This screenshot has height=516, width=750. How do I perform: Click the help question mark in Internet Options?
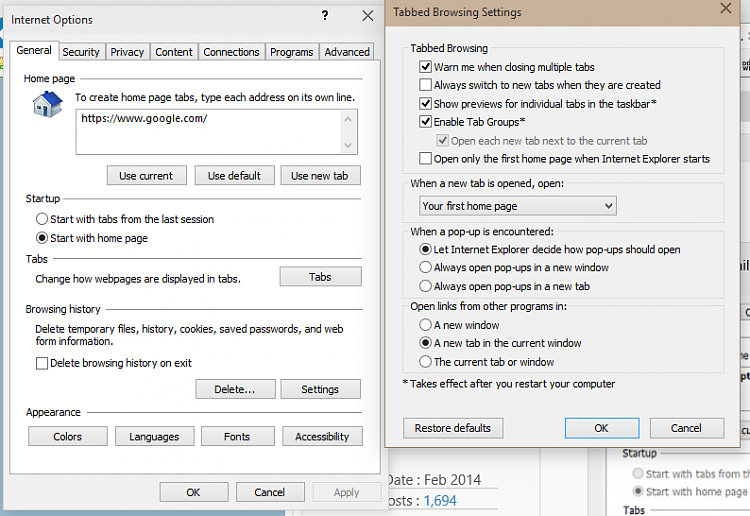tap(325, 16)
